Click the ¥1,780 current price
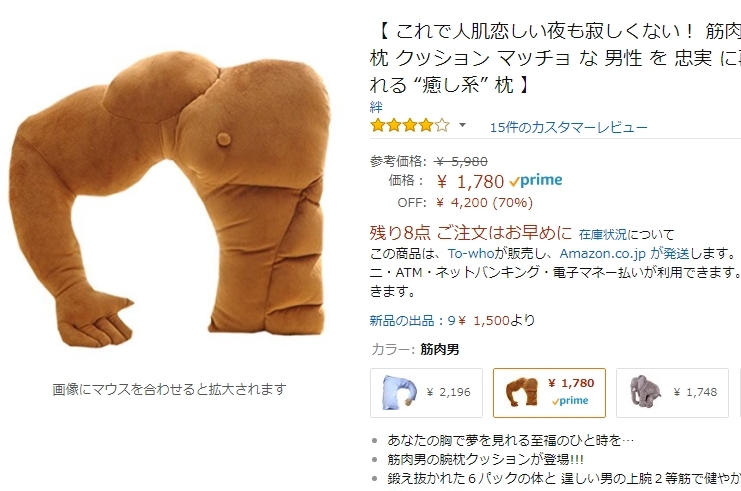This screenshot has height=491, width=741. click(x=470, y=181)
